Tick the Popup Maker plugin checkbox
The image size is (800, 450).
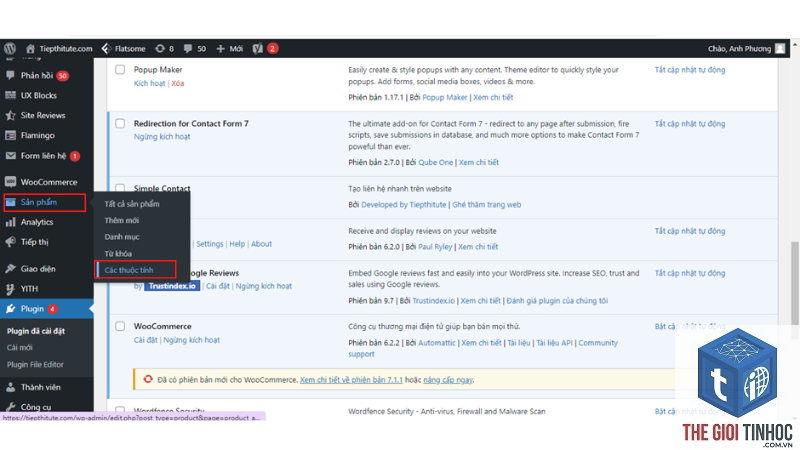(120, 69)
